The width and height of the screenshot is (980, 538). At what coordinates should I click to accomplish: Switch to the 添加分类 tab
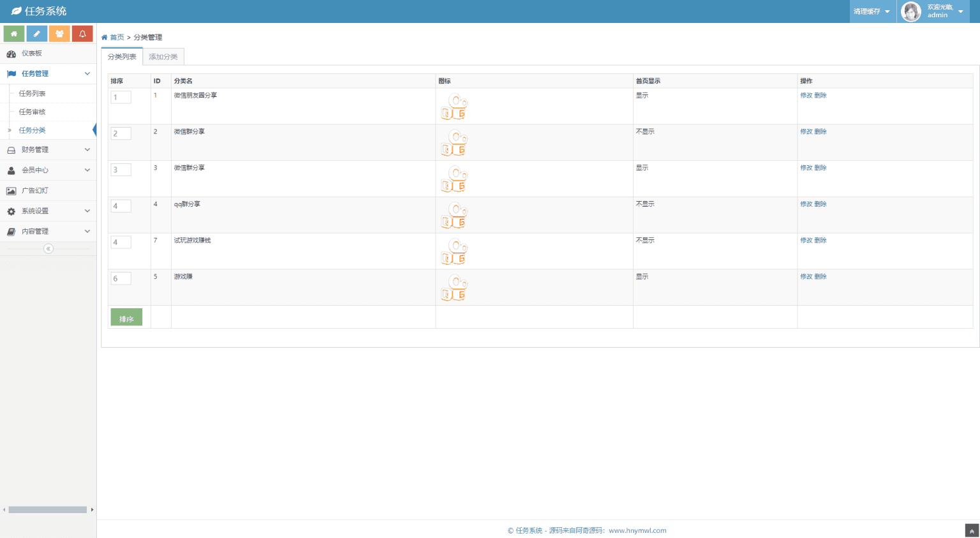click(x=163, y=57)
